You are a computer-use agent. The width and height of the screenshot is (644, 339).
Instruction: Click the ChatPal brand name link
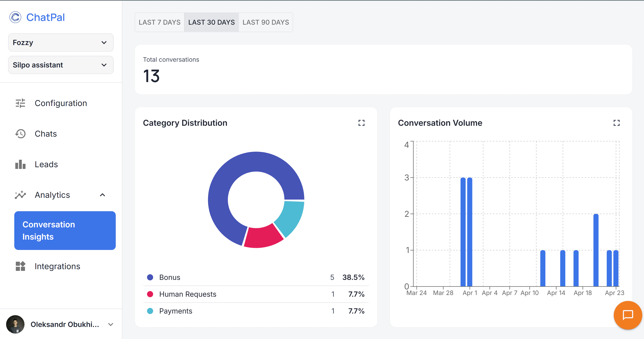46,17
